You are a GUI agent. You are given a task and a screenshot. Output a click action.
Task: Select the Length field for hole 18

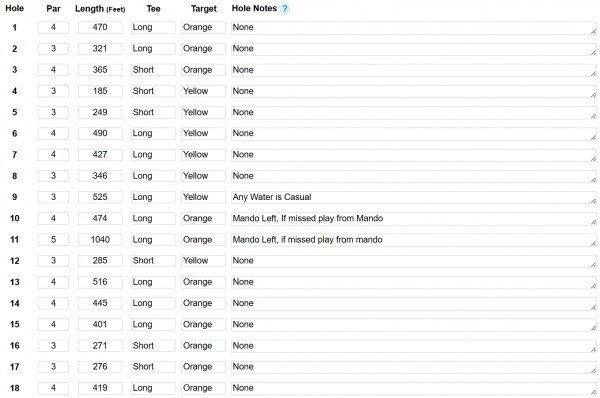(x=100, y=388)
